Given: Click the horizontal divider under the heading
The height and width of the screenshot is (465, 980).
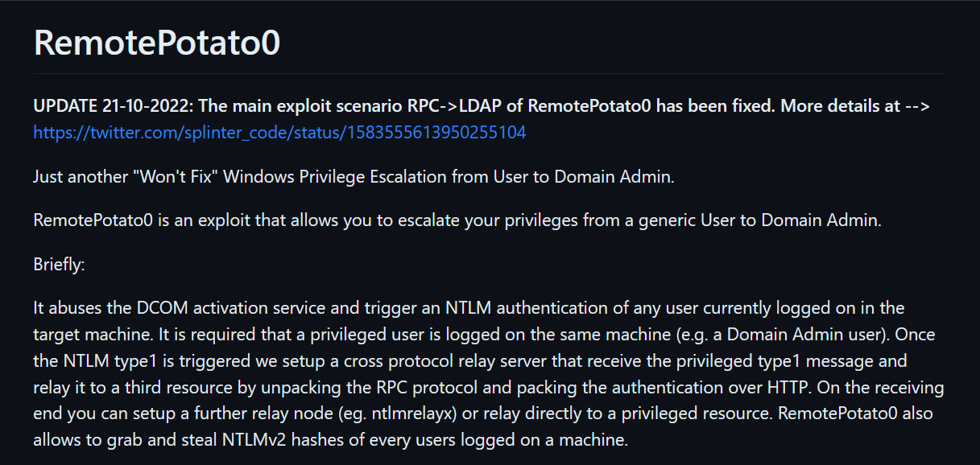Looking at the screenshot, I should (x=490, y=74).
